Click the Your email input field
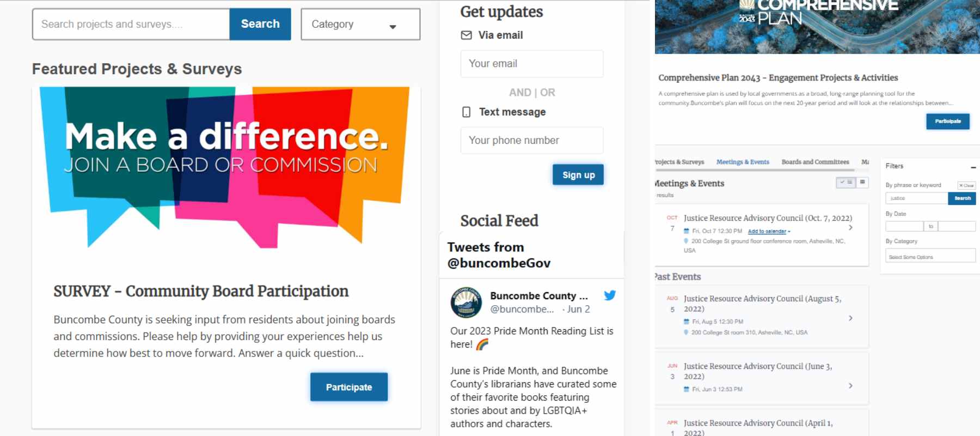 (531, 64)
